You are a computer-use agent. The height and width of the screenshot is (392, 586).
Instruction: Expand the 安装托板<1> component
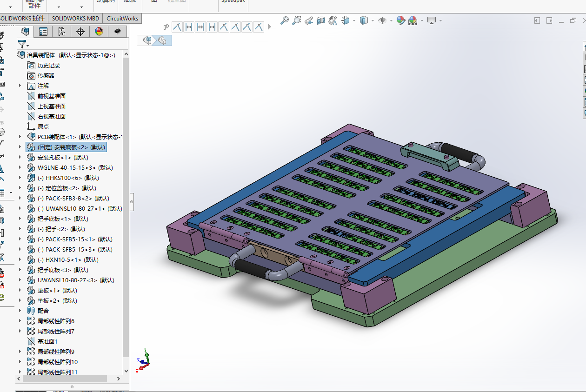click(20, 157)
